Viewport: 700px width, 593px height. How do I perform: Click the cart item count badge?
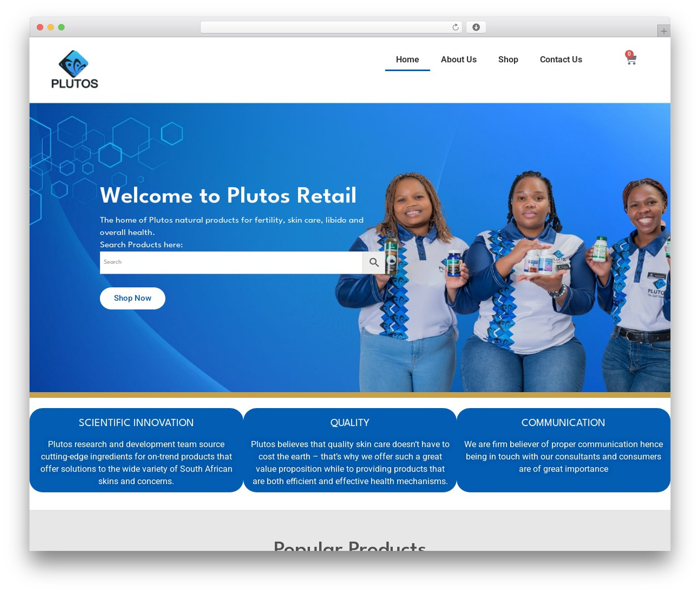pyautogui.click(x=629, y=54)
